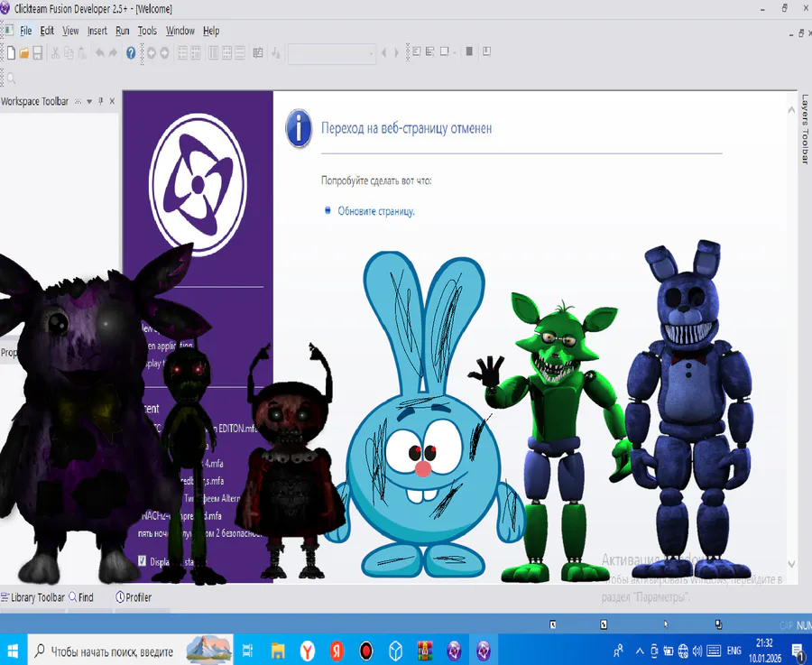Click the Paste toolbar icon
This screenshot has height=665, width=812.
[82, 53]
